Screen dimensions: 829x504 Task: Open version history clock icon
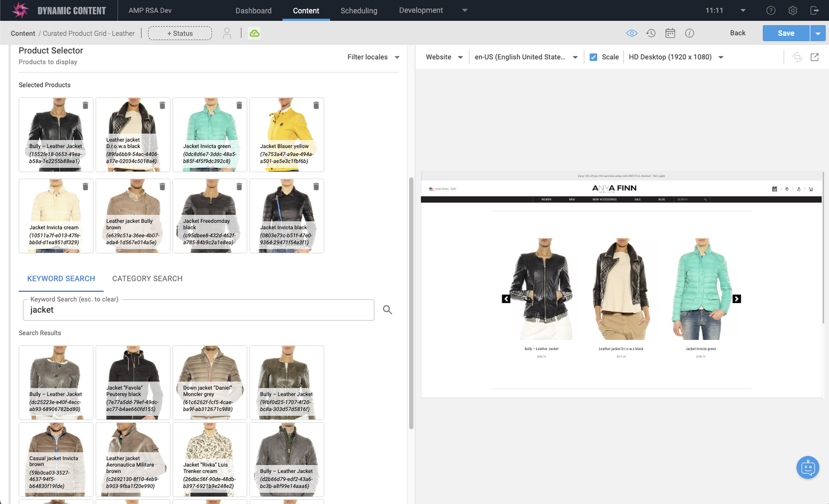(x=651, y=33)
